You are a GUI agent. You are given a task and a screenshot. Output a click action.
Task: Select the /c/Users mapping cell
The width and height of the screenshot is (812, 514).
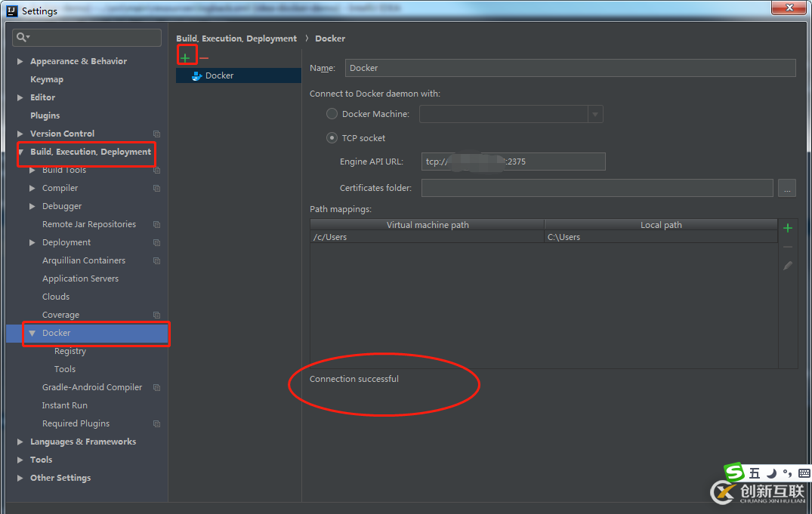tap(428, 237)
